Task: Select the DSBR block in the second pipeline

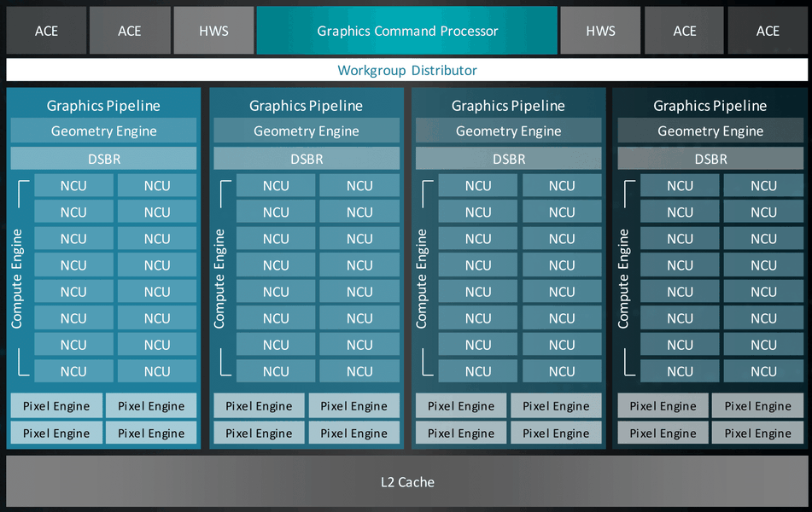Action: 306,159
